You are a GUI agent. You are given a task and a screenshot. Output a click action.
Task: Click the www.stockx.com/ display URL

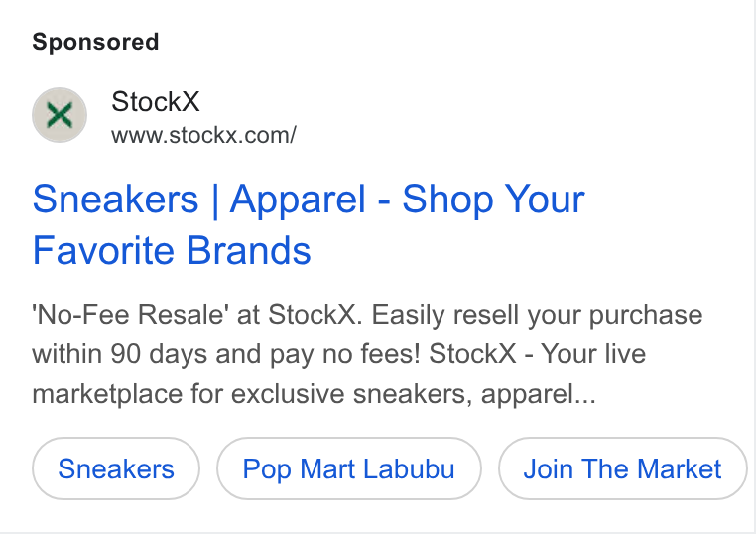(203, 135)
